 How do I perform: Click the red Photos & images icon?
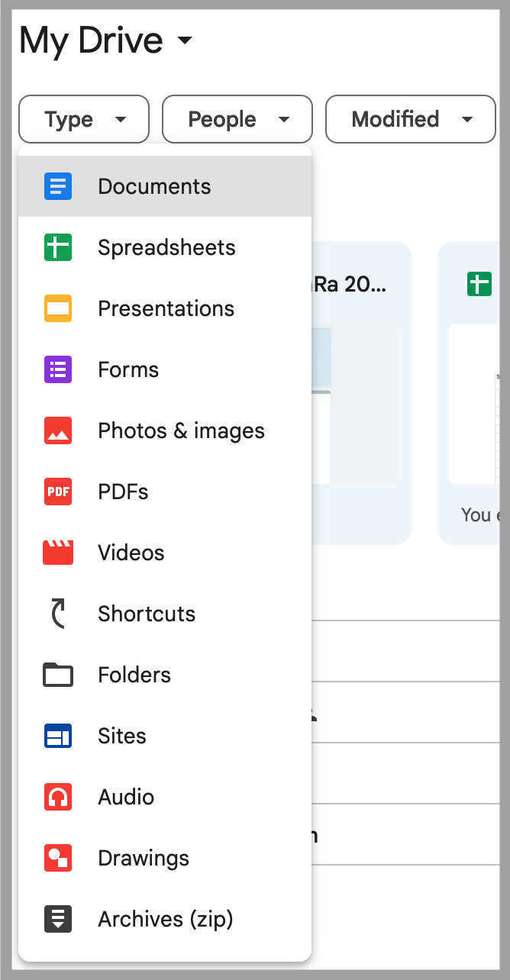click(58, 430)
